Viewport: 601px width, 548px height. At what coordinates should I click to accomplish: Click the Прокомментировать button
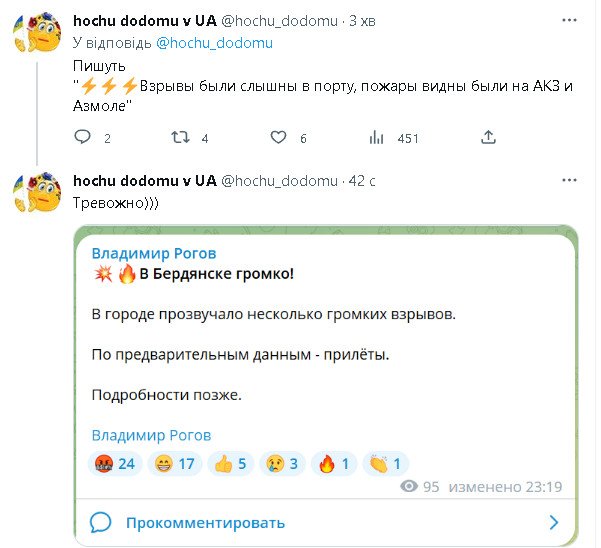pos(205,522)
